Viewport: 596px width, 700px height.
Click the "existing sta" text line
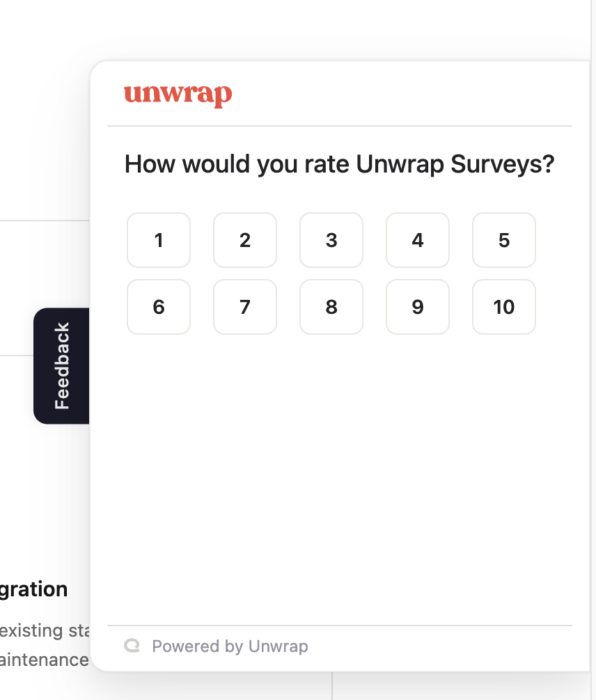45,631
